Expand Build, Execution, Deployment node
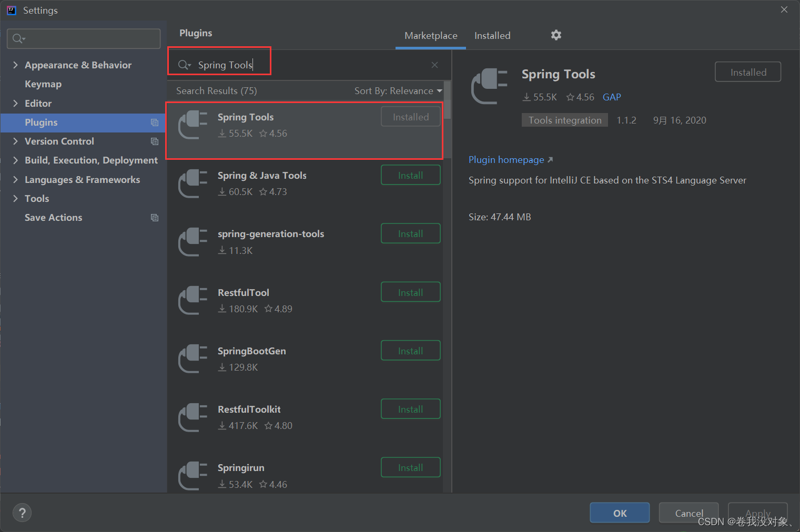Screen dimensions: 800x532 [15, 160]
